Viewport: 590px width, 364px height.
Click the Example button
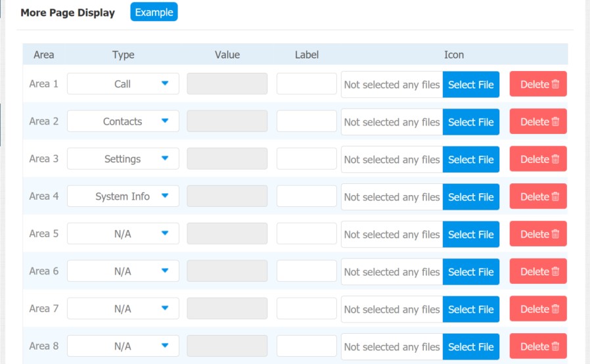[x=154, y=12]
